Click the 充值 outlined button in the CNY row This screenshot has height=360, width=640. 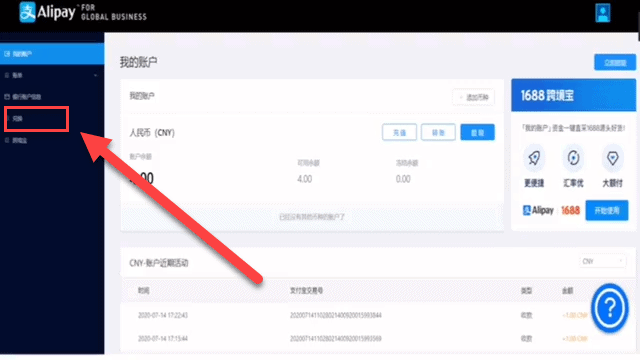click(x=399, y=132)
